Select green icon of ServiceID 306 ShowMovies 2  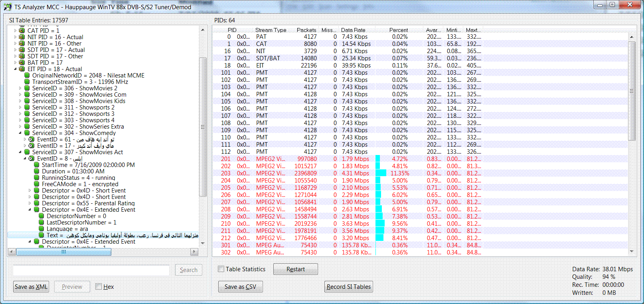[27, 88]
